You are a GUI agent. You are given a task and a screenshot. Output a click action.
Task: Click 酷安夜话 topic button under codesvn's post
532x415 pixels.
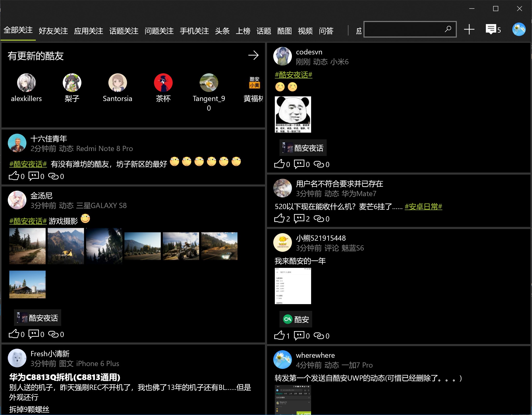[303, 148]
